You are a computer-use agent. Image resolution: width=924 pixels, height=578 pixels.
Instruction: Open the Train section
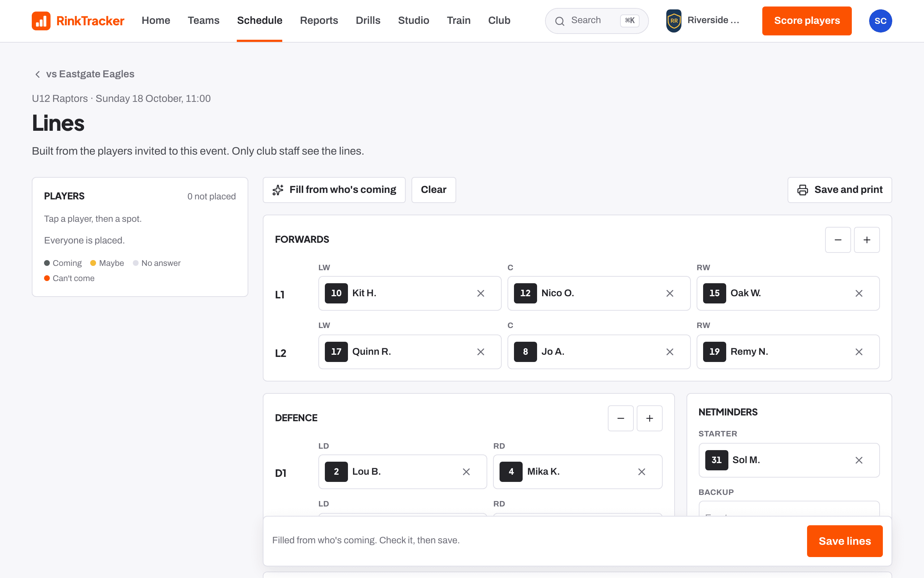[458, 20]
